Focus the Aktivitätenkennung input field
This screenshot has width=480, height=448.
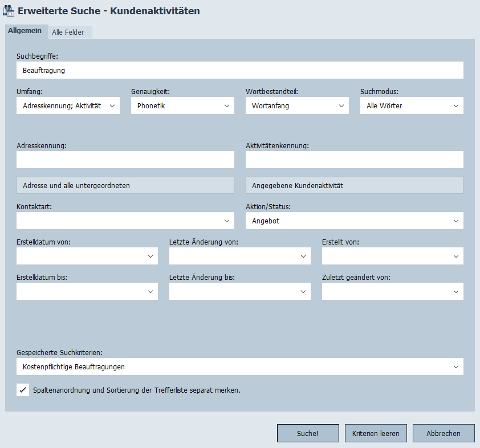tap(354, 160)
